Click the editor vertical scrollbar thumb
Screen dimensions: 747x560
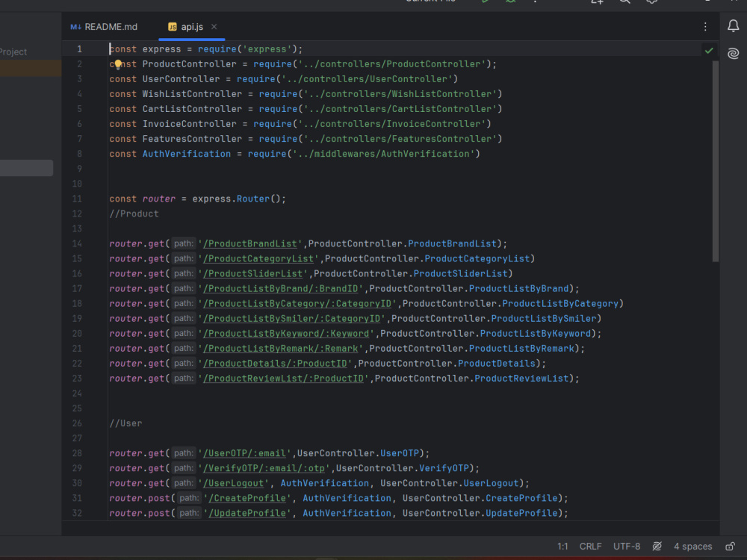715,161
